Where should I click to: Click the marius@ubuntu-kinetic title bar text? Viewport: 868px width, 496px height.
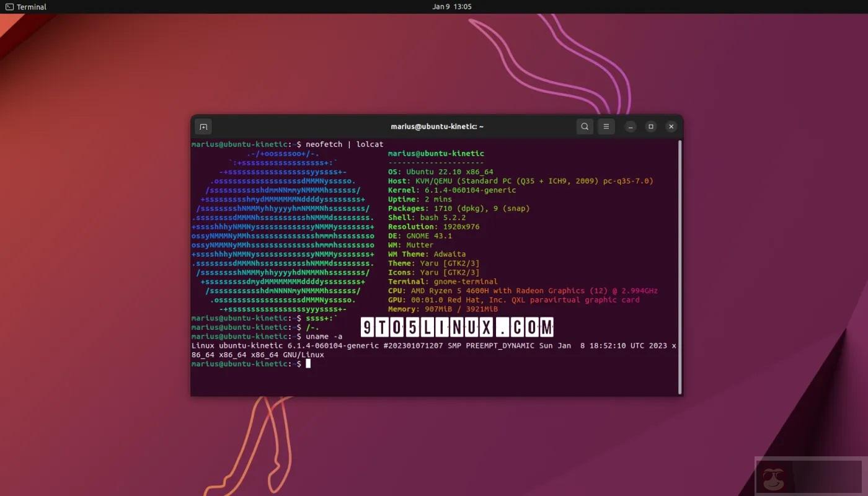click(437, 126)
